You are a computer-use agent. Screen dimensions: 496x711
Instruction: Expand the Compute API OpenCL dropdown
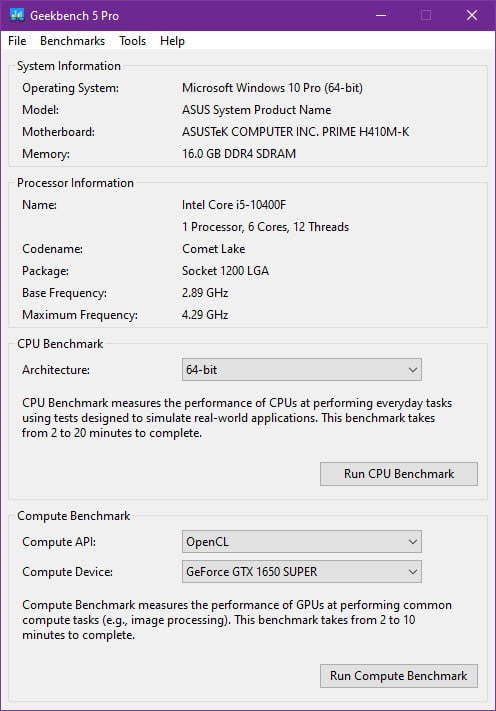tap(301, 541)
